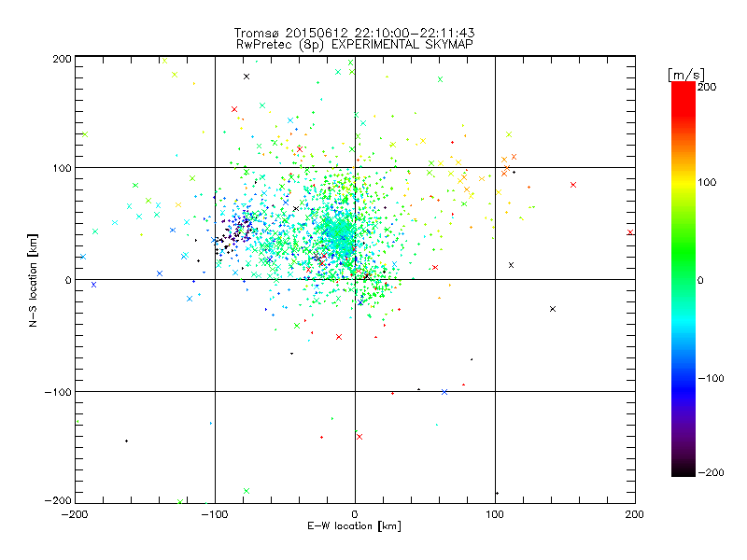Select the 'N-S location [km]' axis label

(33, 281)
